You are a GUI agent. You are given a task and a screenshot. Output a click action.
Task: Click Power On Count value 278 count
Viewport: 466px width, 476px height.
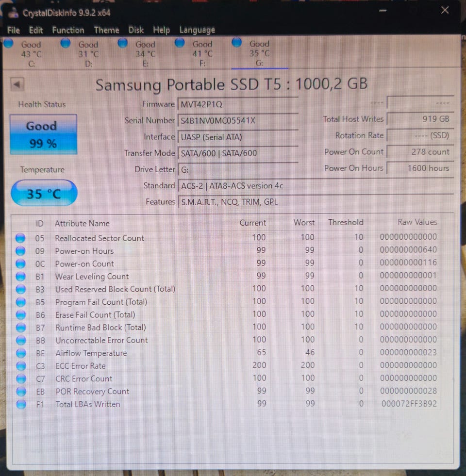pyautogui.click(x=420, y=152)
